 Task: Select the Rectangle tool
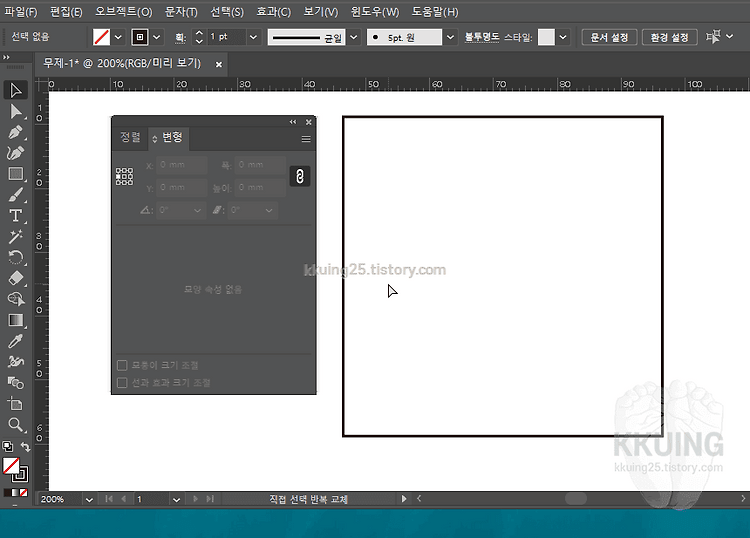click(15, 174)
